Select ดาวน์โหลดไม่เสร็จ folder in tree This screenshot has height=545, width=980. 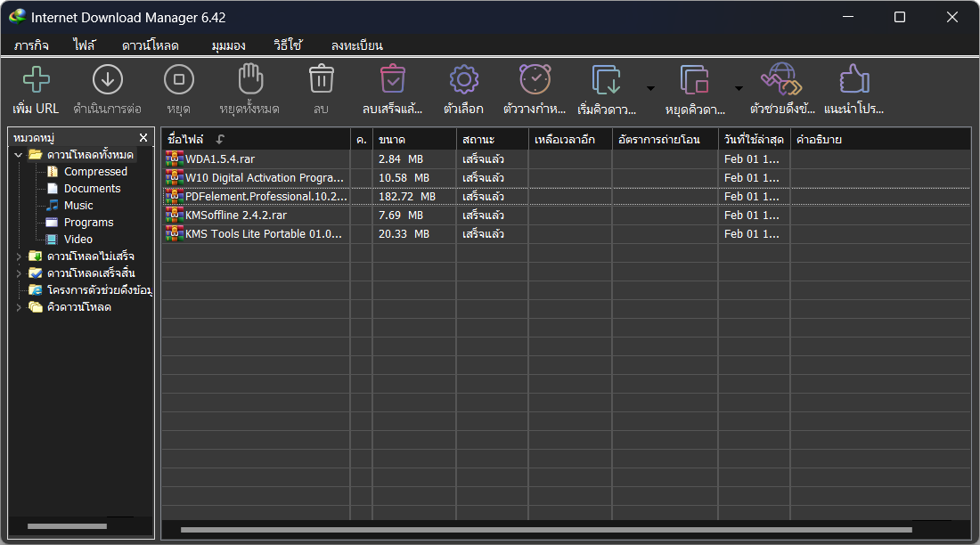pyautogui.click(x=91, y=256)
